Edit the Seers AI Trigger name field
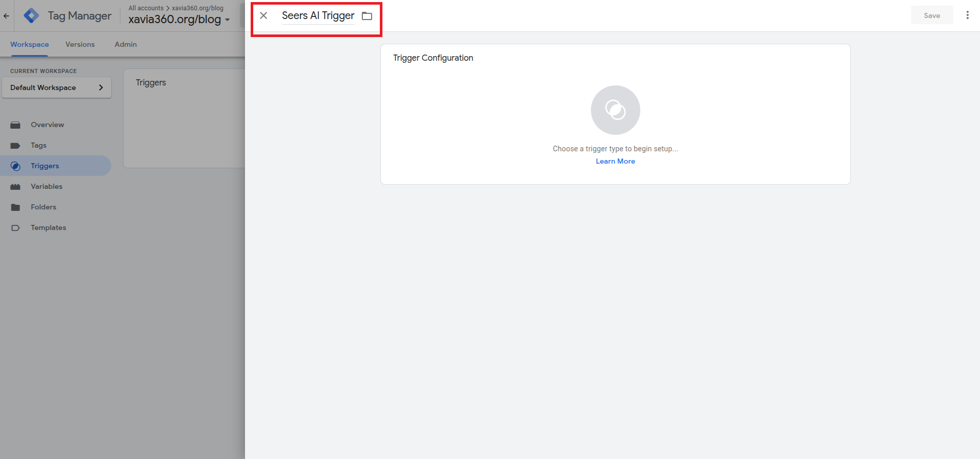This screenshot has height=459, width=980. [x=318, y=16]
